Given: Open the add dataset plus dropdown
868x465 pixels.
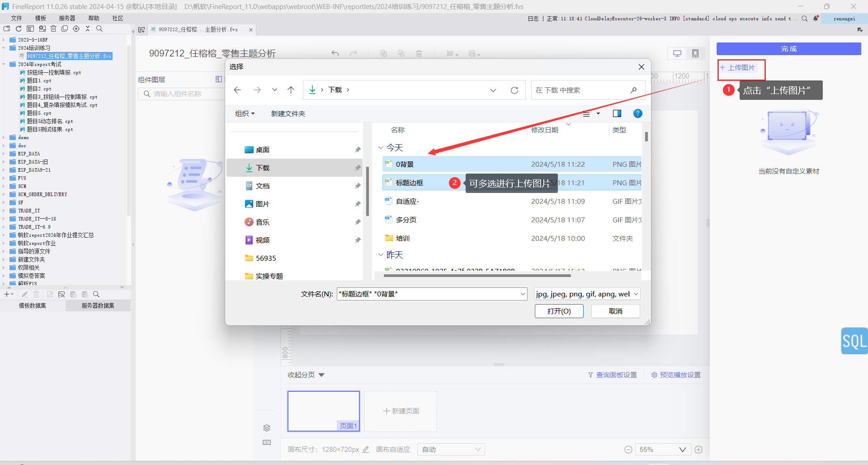Looking at the screenshot, I should pos(9,294).
